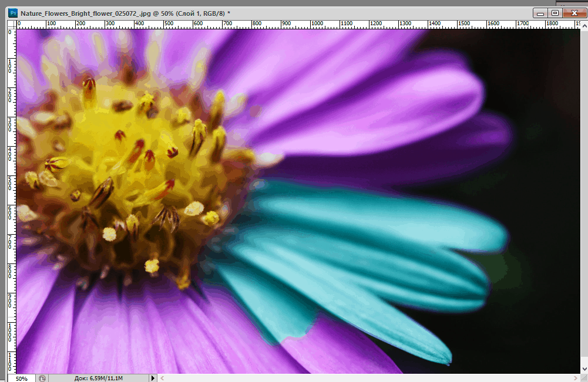Image resolution: width=588 pixels, height=382 pixels.
Task: Maximize the flower document window
Action: click(554, 12)
